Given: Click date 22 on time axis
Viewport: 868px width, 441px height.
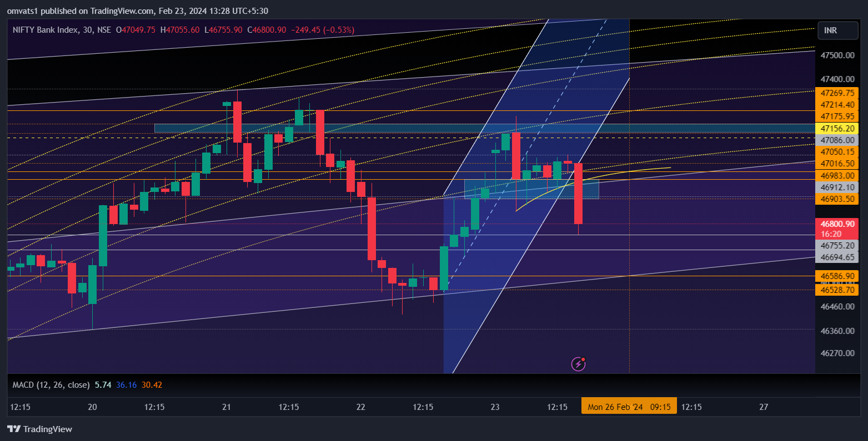Looking at the screenshot, I should [361, 407].
